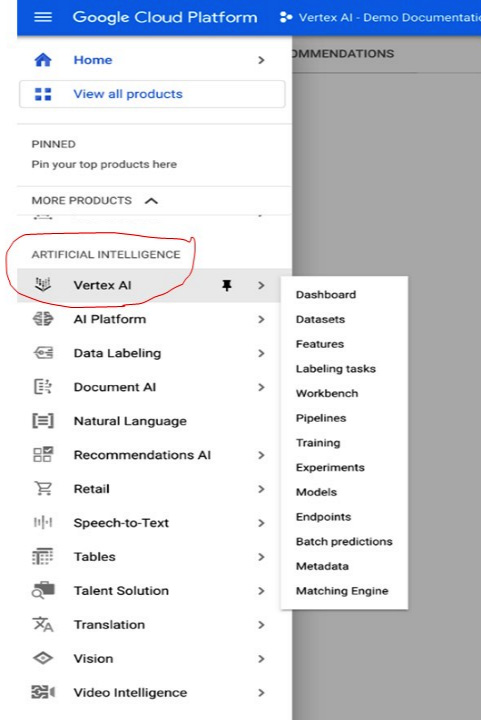481x720 pixels.
Task: Click the AI Platform brain icon
Action: [x=43, y=319]
